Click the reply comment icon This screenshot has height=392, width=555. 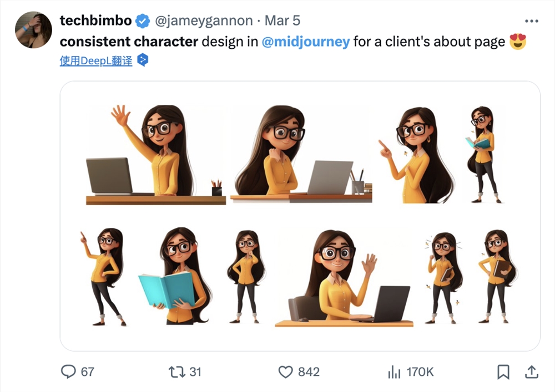pos(68,371)
